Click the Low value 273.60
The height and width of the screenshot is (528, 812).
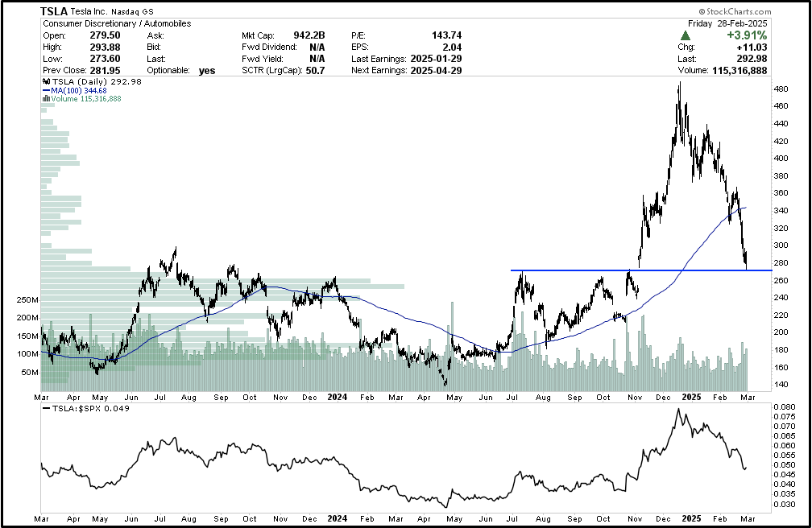point(105,59)
